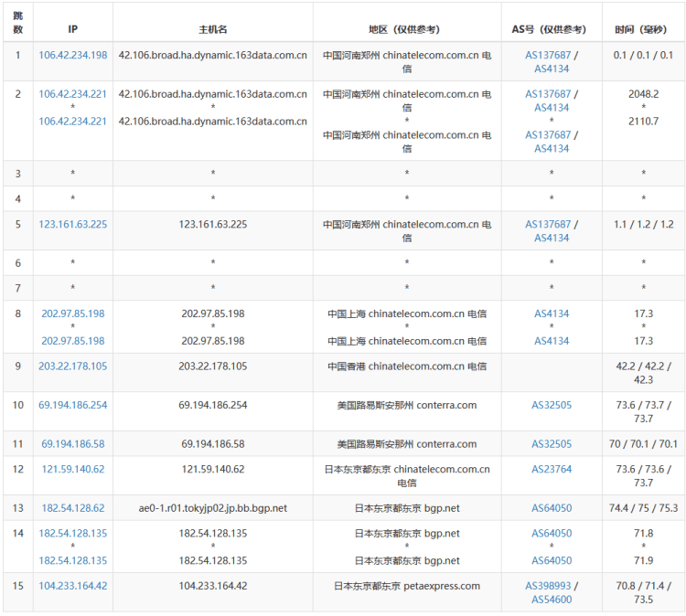Open the AS398993 link
The image size is (686, 616).
(548, 586)
